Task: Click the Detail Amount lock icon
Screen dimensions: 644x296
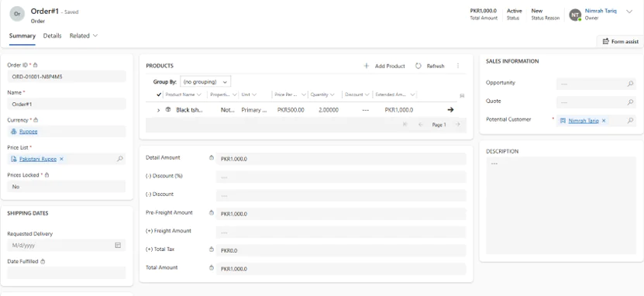Action: coord(212,157)
